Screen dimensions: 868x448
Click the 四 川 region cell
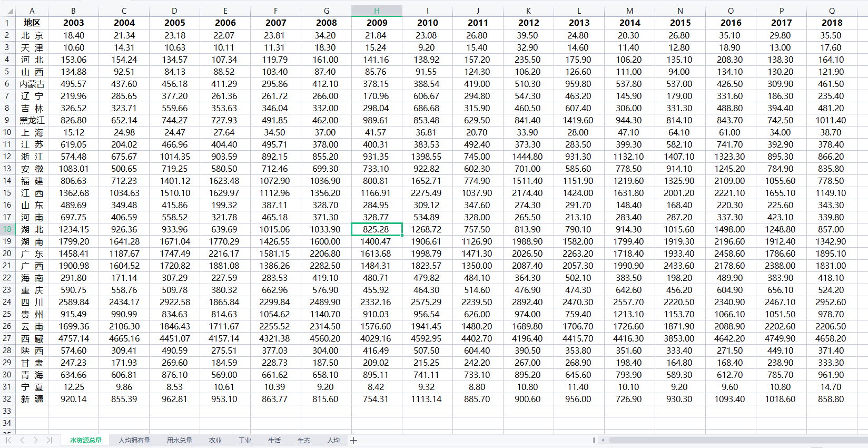[x=32, y=302]
